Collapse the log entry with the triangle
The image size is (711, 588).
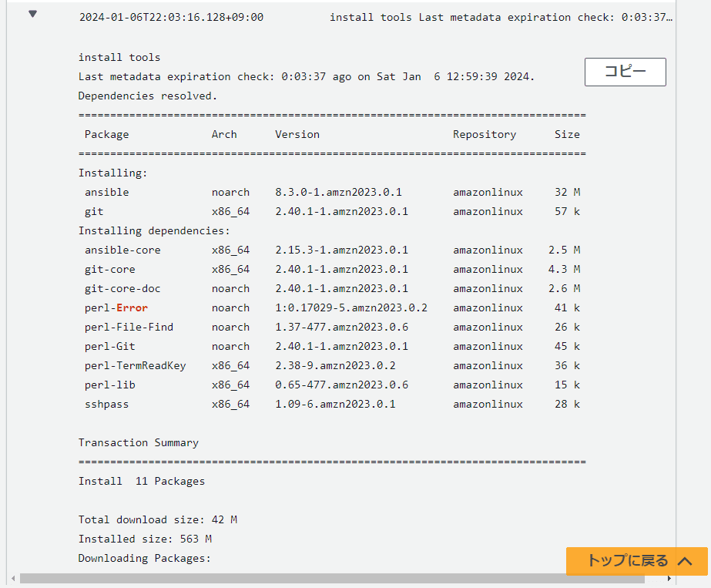(x=32, y=14)
